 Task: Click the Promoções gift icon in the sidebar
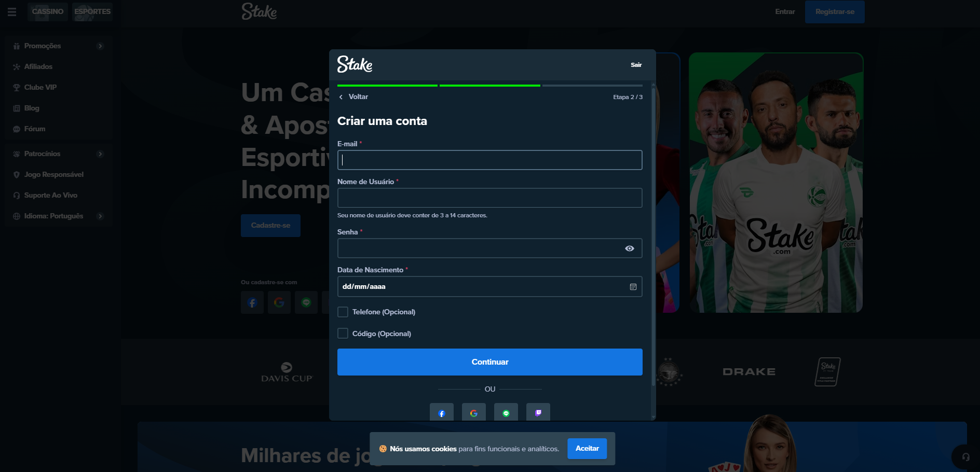click(x=17, y=46)
